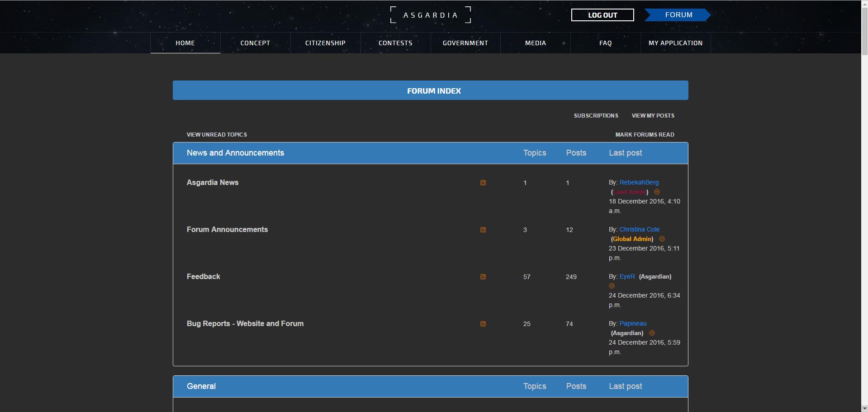Open the Forum Announcements forum
868x412 pixels.
[227, 230]
